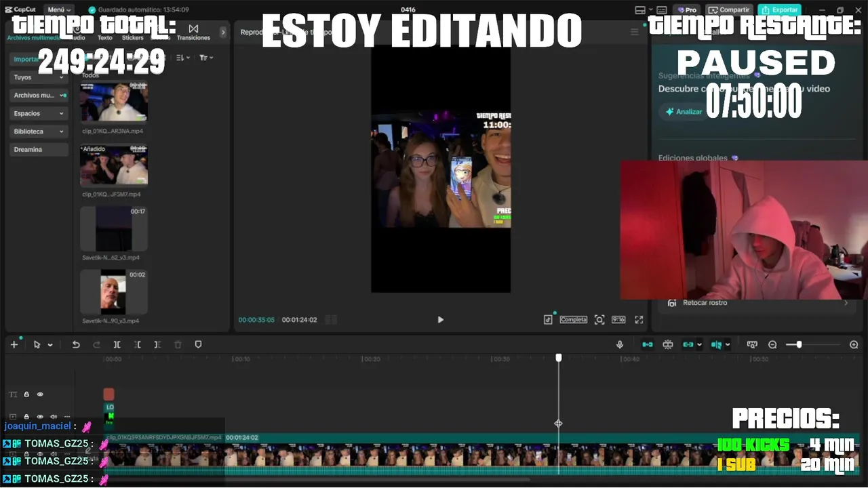Image resolution: width=868 pixels, height=488 pixels.
Task: Open the selection tool mode dropdown
Action: tap(50, 345)
